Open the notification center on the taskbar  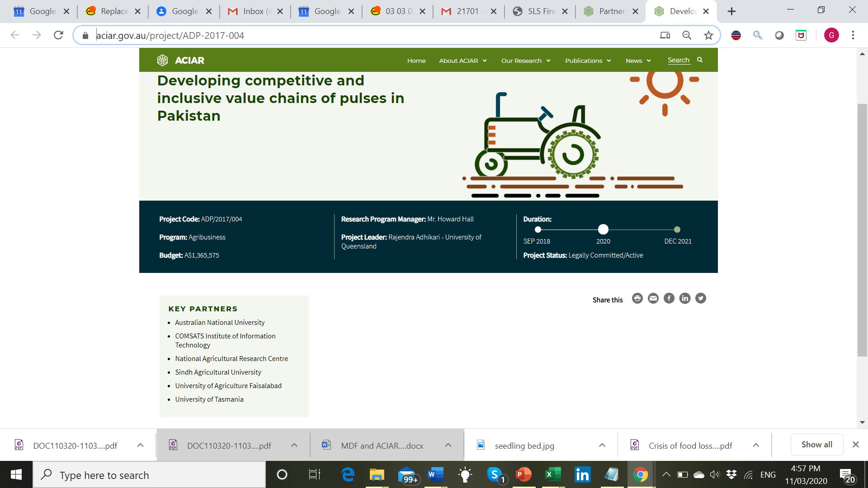pos(847,474)
